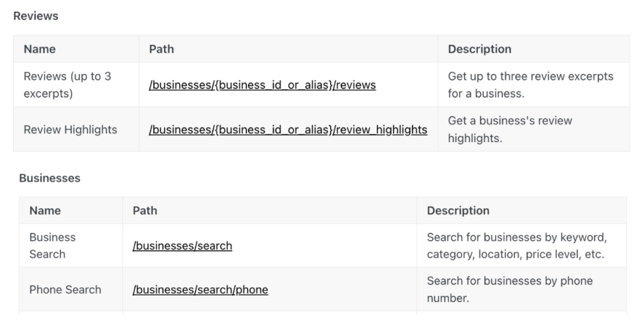Open the /businesses/search/phone link
644x330 pixels.
tap(200, 290)
